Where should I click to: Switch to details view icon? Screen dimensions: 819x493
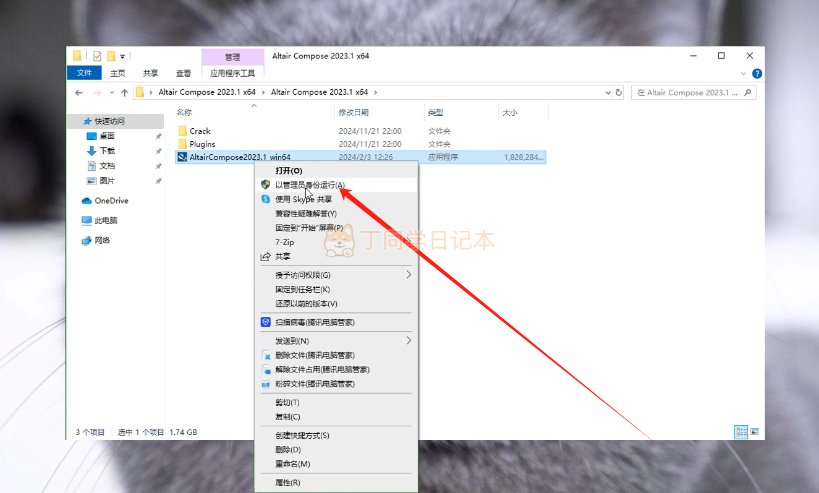(741, 432)
